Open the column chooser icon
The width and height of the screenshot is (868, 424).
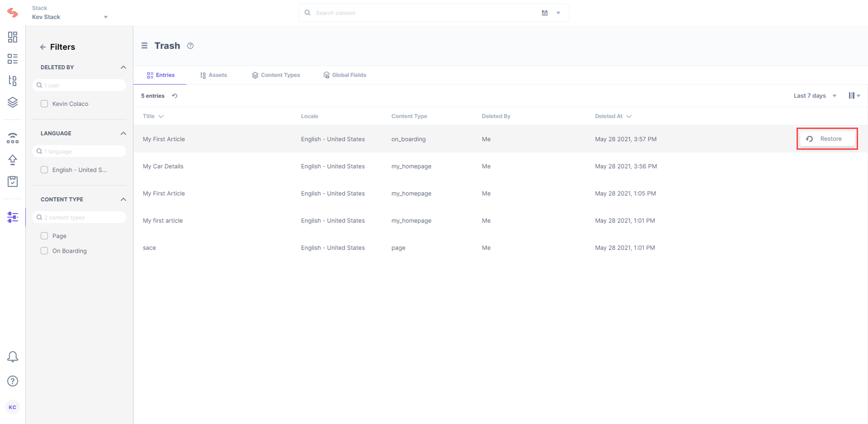(854, 96)
